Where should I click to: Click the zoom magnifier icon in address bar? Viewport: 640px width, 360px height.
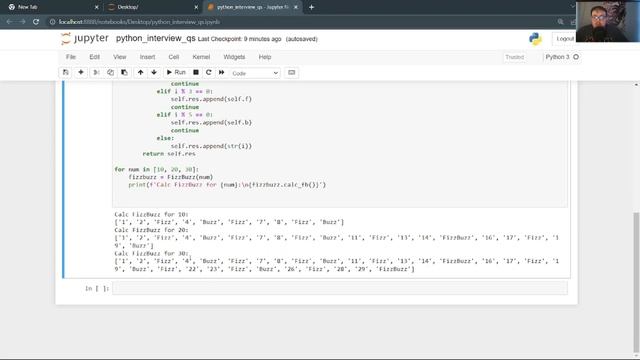click(x=560, y=22)
